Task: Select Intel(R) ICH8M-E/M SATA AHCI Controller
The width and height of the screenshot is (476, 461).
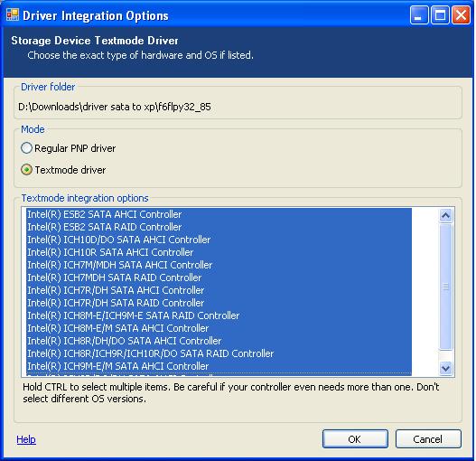Action: [219, 328]
